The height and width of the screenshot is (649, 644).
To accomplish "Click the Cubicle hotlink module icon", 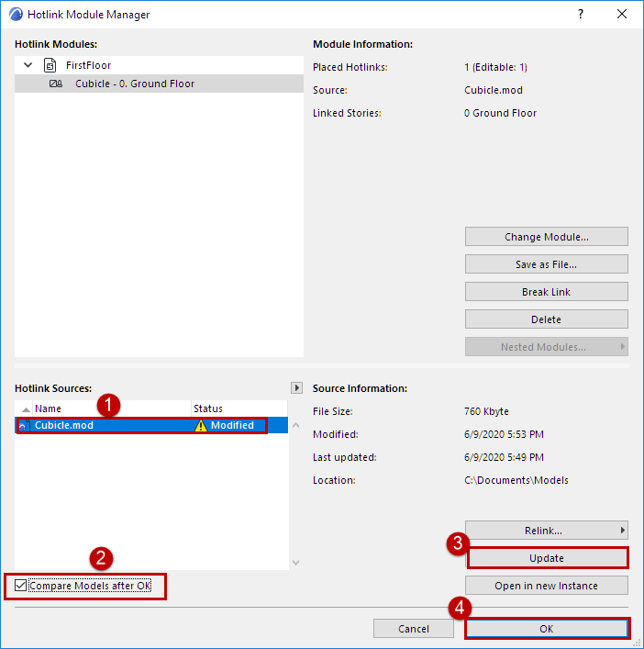I will pyautogui.click(x=56, y=84).
